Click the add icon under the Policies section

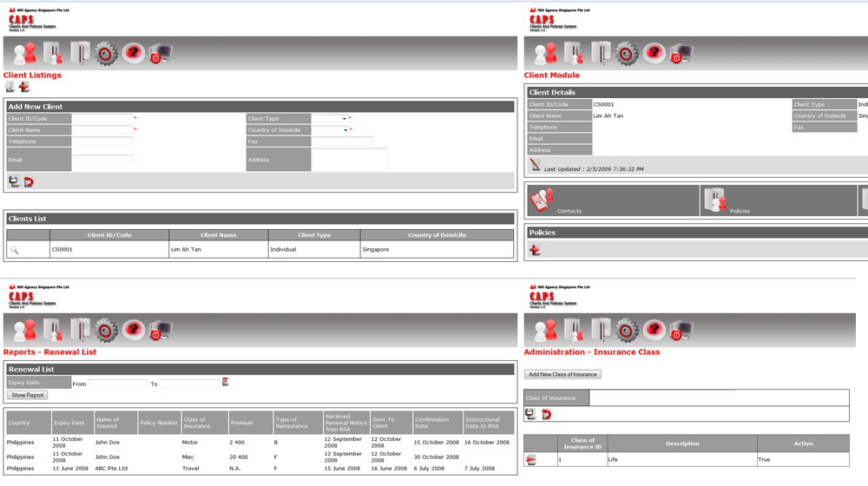tap(535, 250)
